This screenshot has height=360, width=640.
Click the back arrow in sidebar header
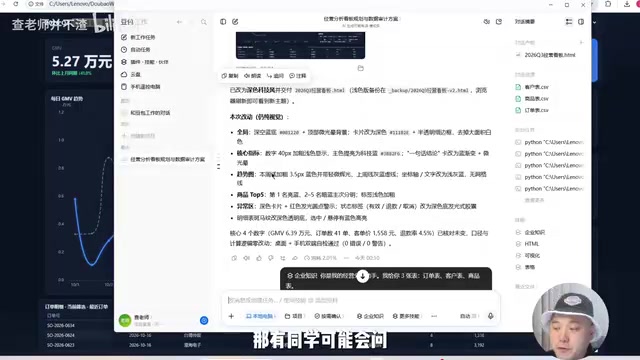coord(180,22)
